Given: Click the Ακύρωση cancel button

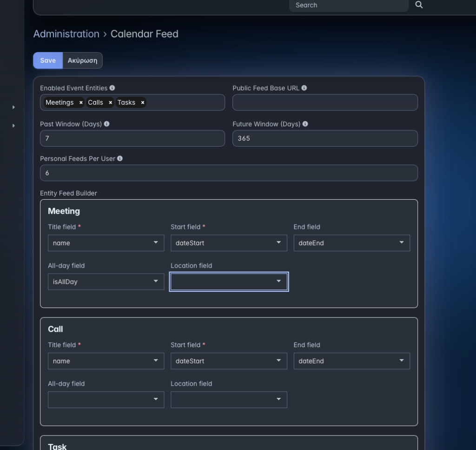Looking at the screenshot, I should click(83, 60).
